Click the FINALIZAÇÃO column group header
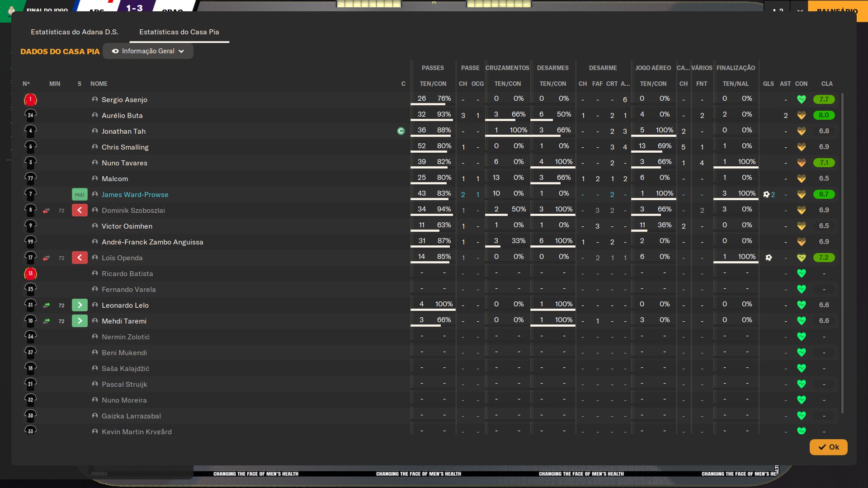 click(736, 68)
